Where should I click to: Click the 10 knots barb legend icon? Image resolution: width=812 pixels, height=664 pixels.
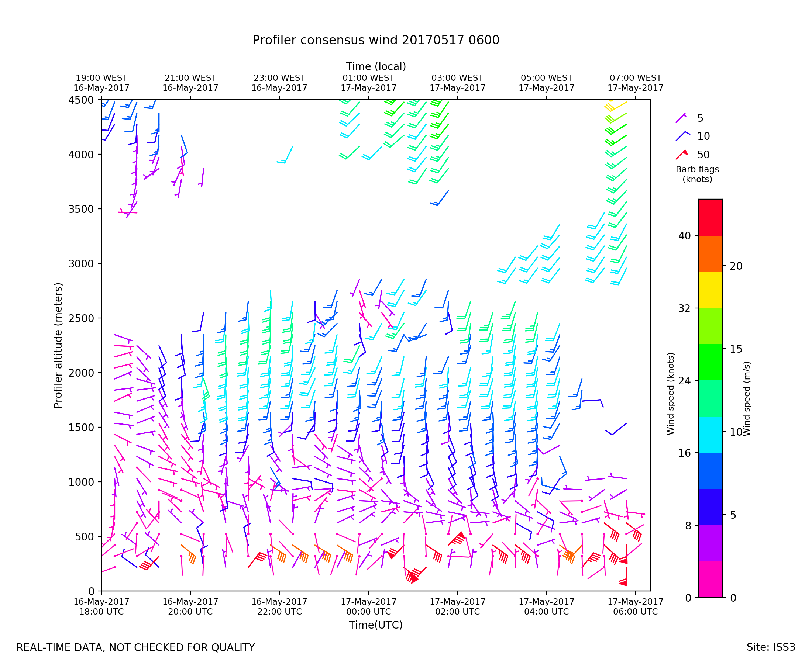[x=682, y=136]
